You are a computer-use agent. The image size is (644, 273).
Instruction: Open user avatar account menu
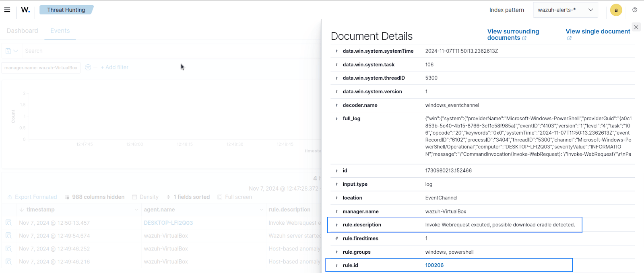(616, 10)
